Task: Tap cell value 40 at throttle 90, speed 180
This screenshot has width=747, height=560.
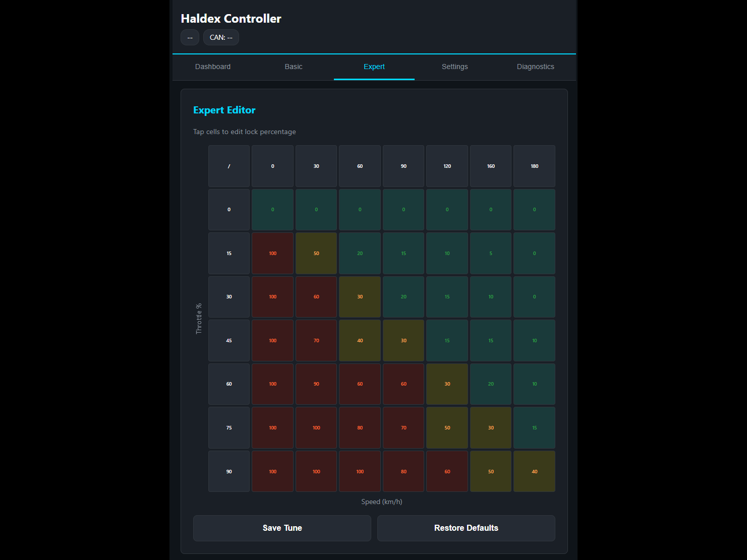Action: [x=534, y=471]
